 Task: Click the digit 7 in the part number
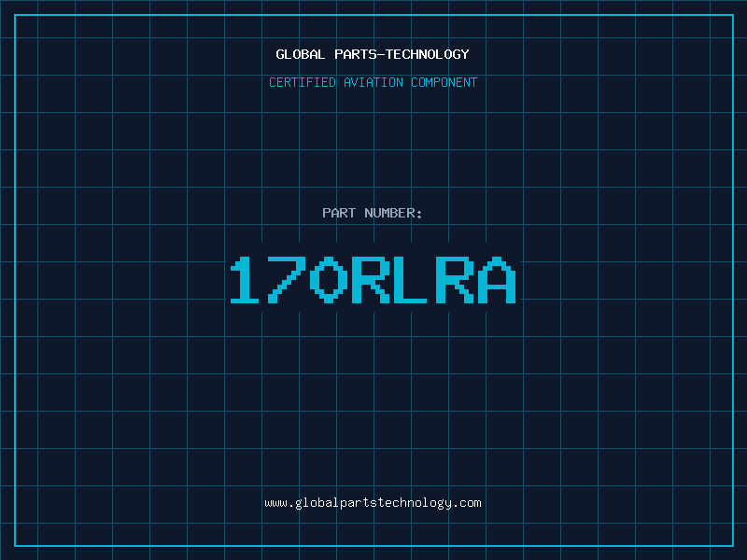pos(288,280)
